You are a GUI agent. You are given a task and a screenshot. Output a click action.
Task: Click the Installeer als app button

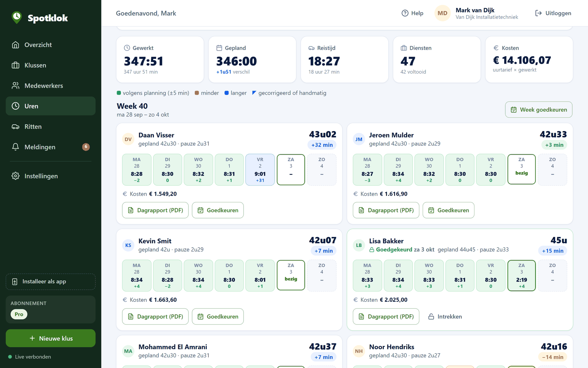[x=51, y=282]
